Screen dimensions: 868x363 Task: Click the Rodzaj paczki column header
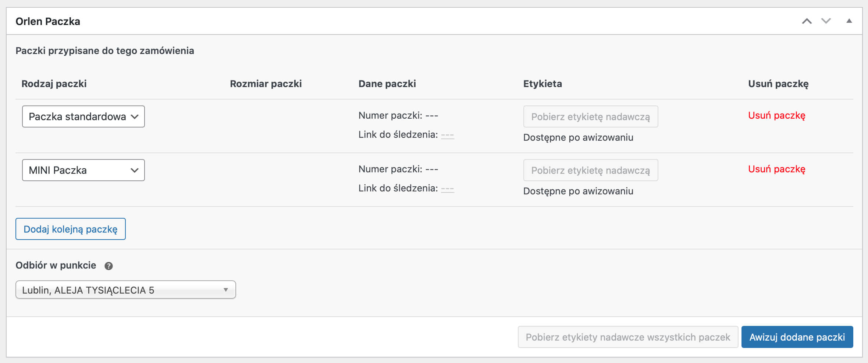(x=54, y=84)
